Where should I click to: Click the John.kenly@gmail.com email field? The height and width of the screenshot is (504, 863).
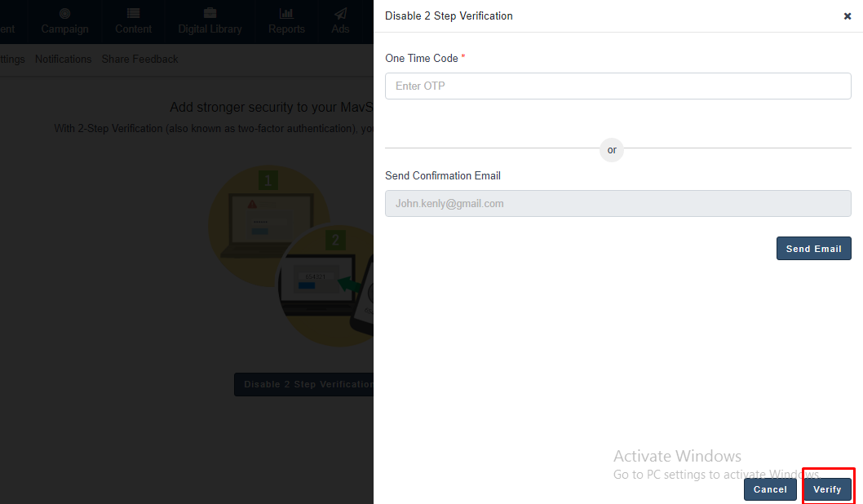coord(617,203)
